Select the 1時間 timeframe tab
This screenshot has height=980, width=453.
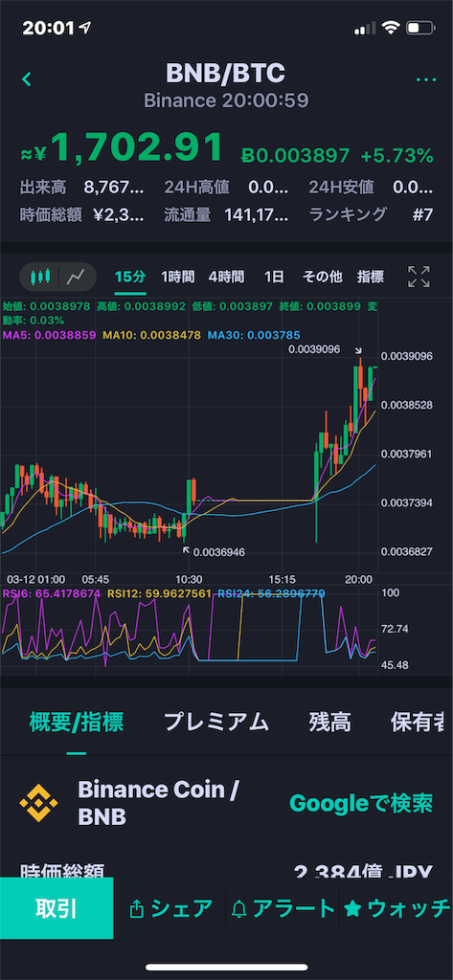tap(177, 277)
